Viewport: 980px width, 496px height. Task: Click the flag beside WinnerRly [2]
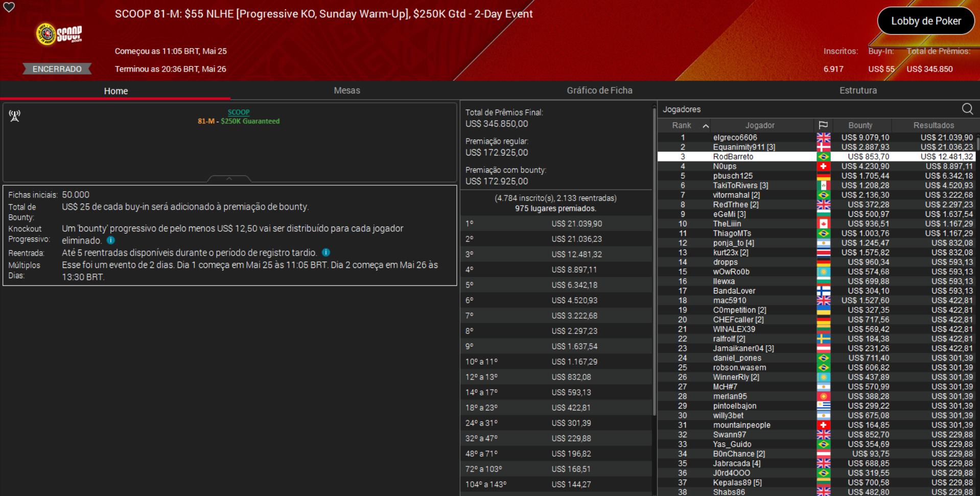click(x=823, y=377)
